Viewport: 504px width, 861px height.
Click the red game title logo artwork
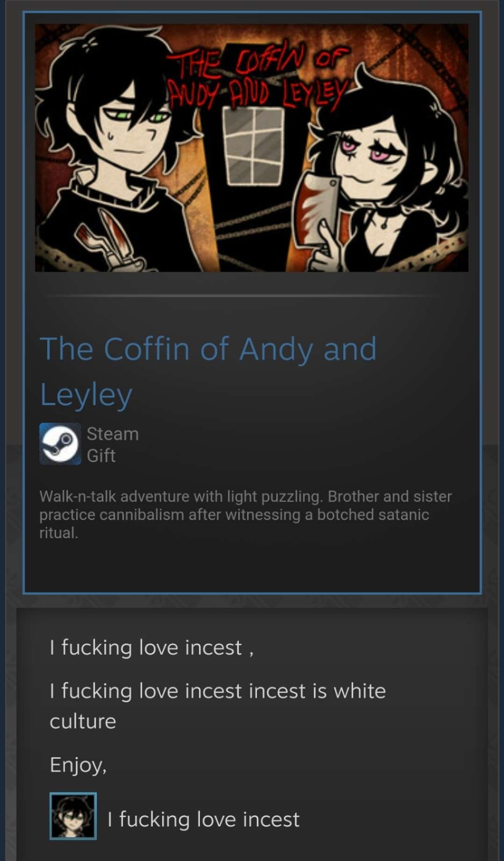tap(258, 77)
